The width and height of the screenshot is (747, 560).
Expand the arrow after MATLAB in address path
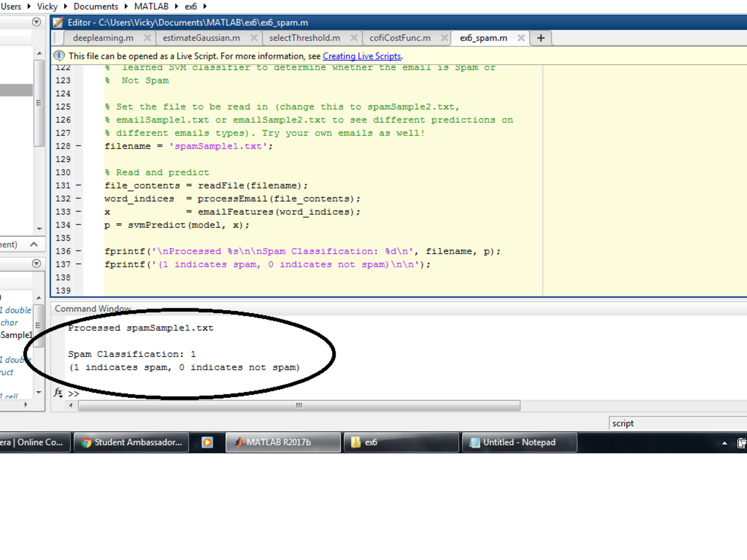coord(176,6)
